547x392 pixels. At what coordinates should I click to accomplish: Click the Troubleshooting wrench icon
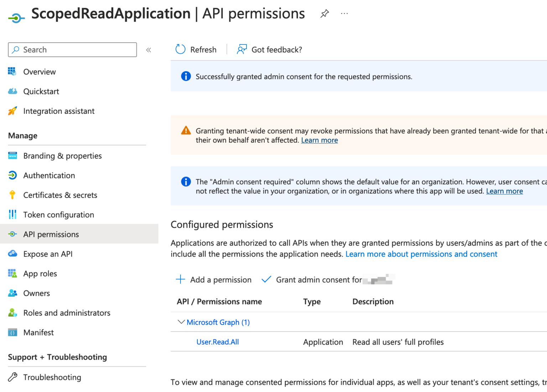click(x=12, y=377)
